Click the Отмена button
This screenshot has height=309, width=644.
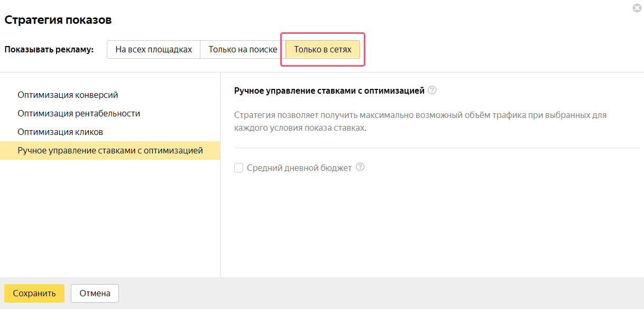pos(95,293)
